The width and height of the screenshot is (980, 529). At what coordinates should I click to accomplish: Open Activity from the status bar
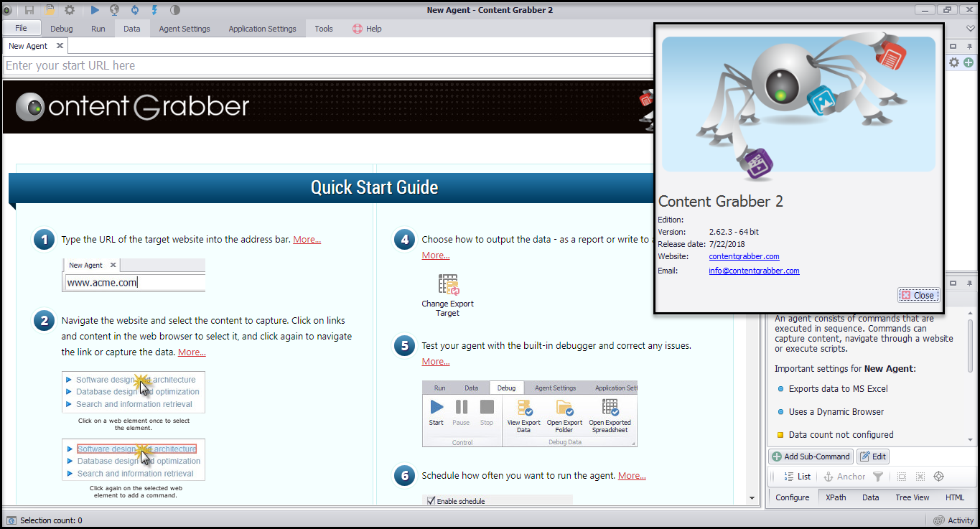click(953, 520)
